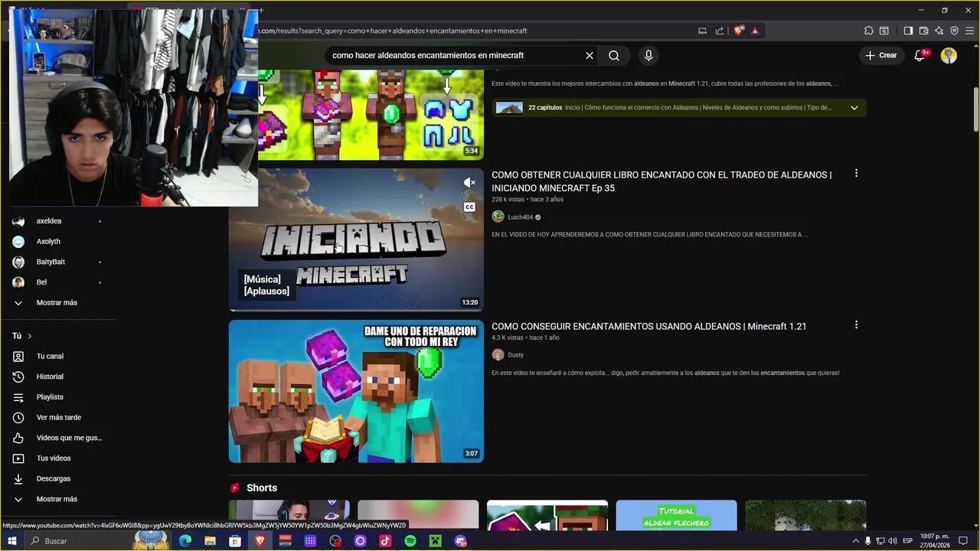The height and width of the screenshot is (551, 980).
Task: Open TikTok from taskbar
Action: [x=385, y=541]
